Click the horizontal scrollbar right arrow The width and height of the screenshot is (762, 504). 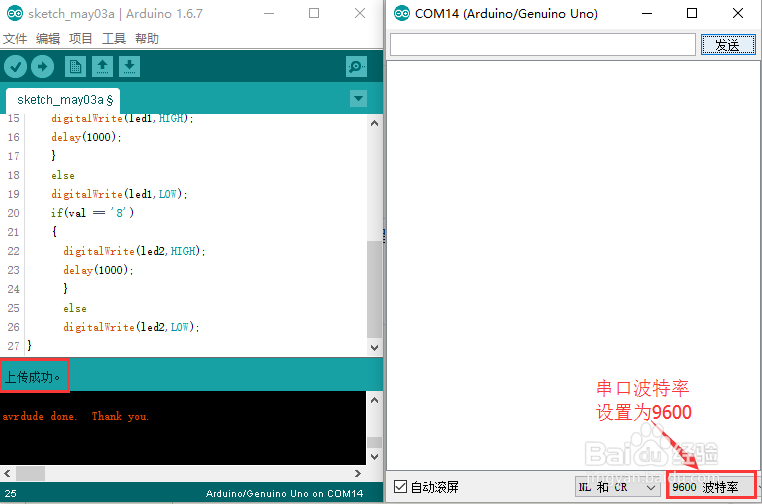coord(358,473)
